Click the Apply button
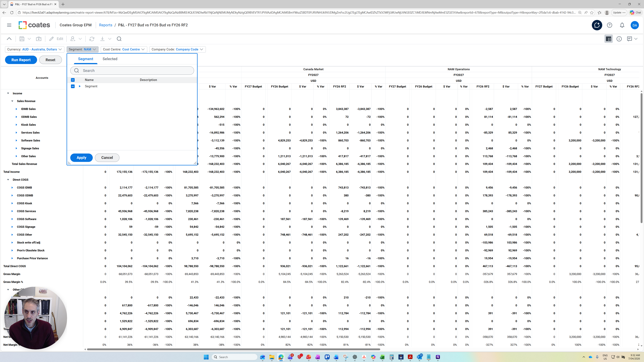The width and height of the screenshot is (644, 362). (x=81, y=158)
